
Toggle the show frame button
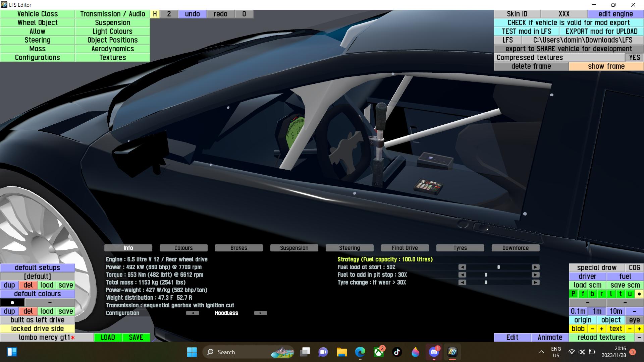(x=606, y=66)
